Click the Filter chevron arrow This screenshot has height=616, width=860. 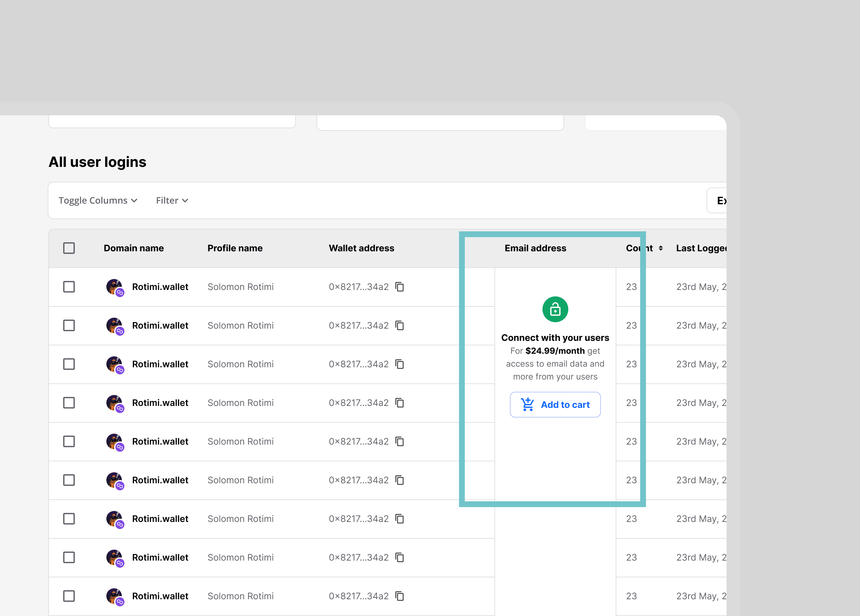(x=185, y=200)
